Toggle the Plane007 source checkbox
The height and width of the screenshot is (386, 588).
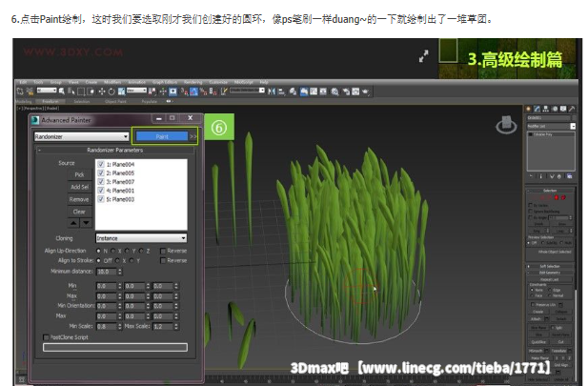click(102, 181)
